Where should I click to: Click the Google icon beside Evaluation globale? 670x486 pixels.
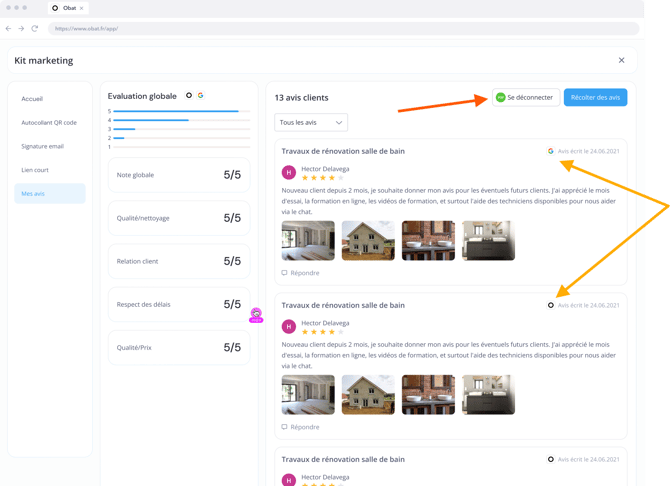(201, 96)
